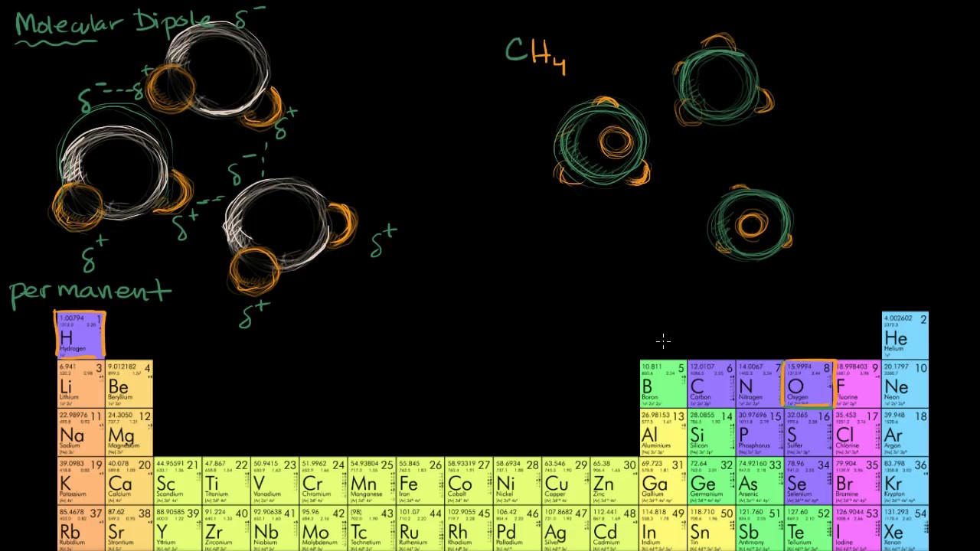Click the Chlorine (Cl) element cell
The height and width of the screenshot is (551, 980).
pyautogui.click(x=857, y=432)
